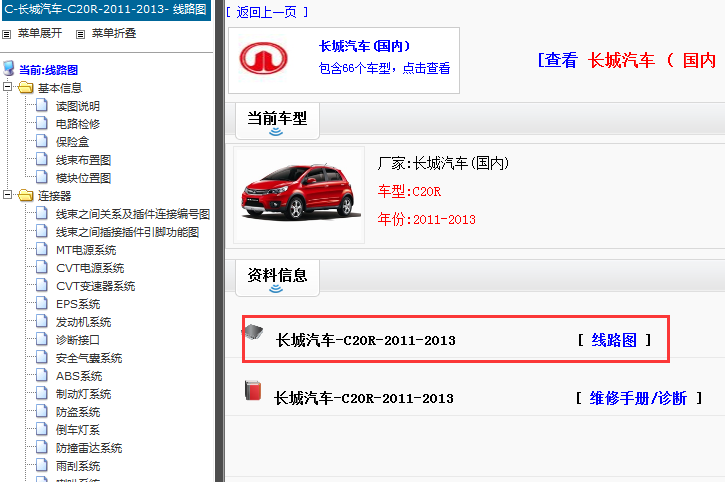Click the red repair-manual book icon
The width and height of the screenshot is (725, 482).
point(252,390)
